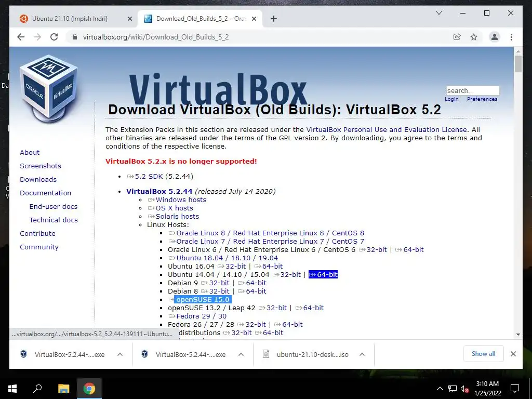Click the VirtualBox cube logo
Viewport: 532px width, 399px height.
pos(49,89)
